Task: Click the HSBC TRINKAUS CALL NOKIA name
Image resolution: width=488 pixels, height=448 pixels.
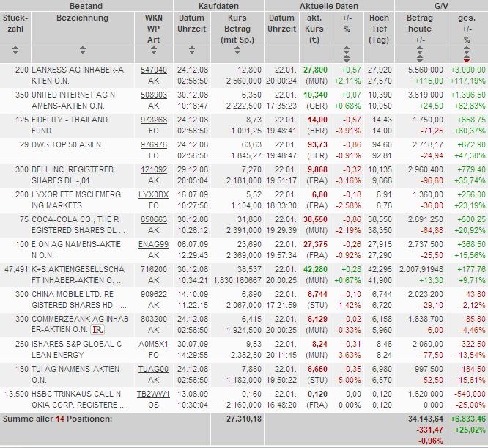Action: [x=78, y=399]
